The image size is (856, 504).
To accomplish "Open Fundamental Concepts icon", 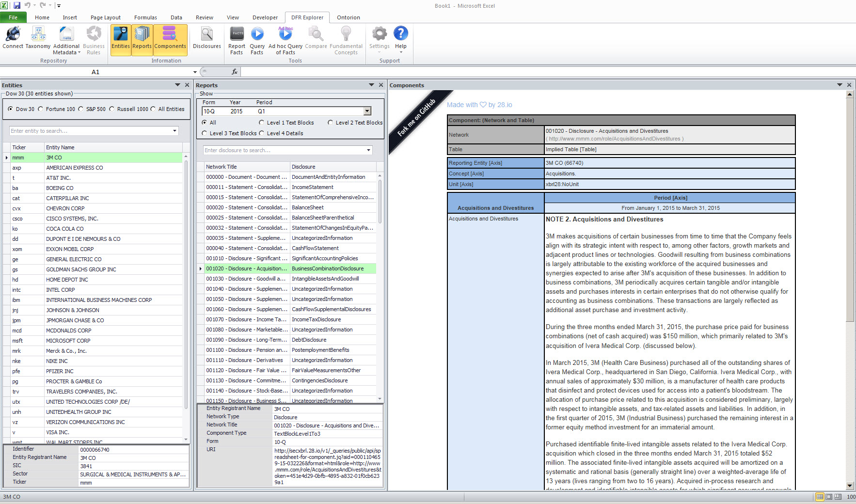I will (x=346, y=41).
